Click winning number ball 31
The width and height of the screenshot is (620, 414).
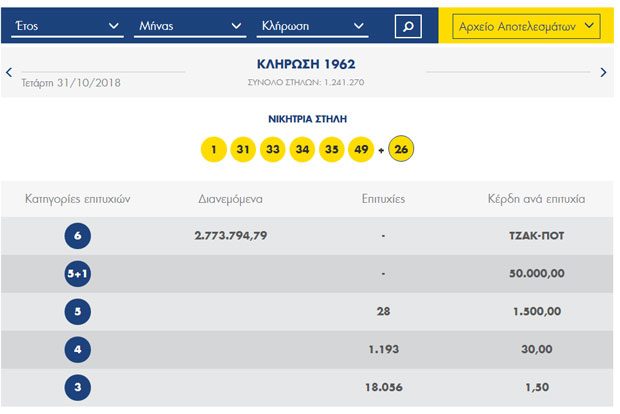pyautogui.click(x=243, y=150)
